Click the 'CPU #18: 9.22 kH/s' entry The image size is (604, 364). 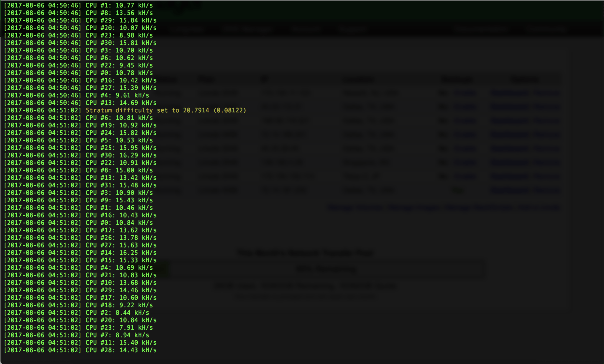click(78, 305)
